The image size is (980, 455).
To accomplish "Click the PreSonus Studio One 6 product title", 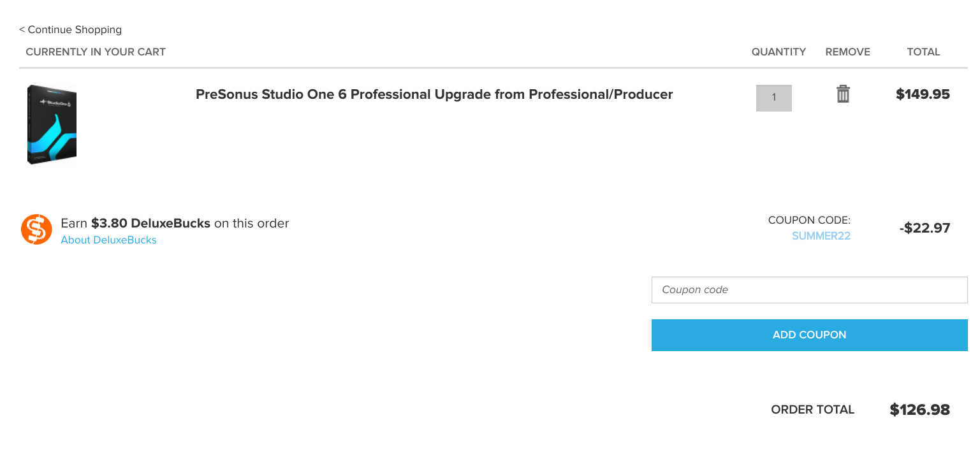I will (434, 94).
